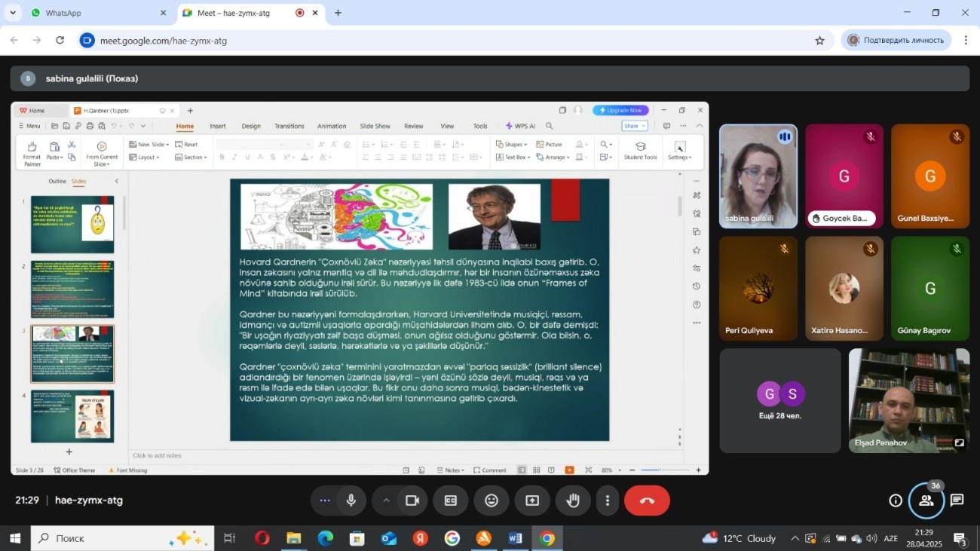Open the meeting details info icon
Image resolution: width=980 pixels, height=551 pixels.
(896, 500)
